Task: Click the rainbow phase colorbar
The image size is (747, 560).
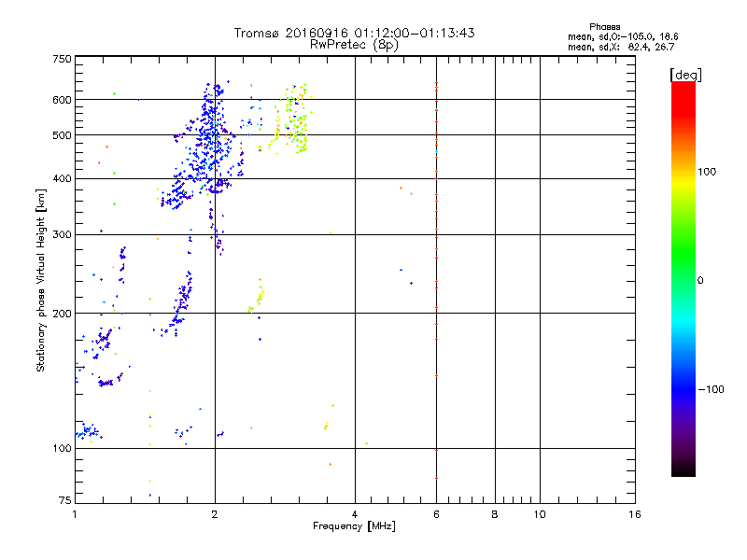Action: coord(684,279)
